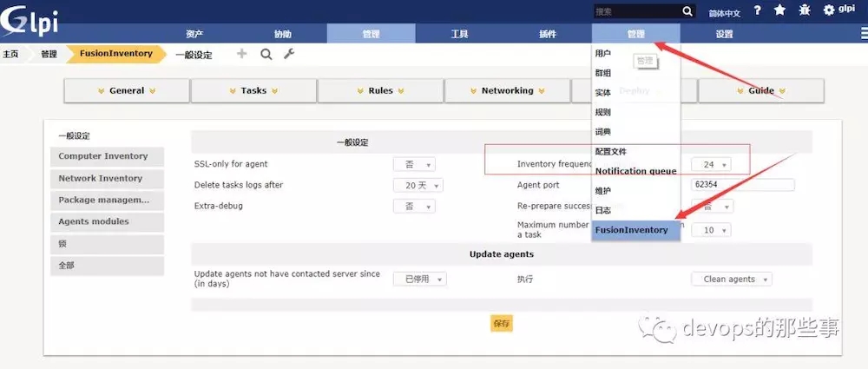This screenshot has width=868, height=369.
Task: Expand the General menu button
Action: click(x=127, y=91)
